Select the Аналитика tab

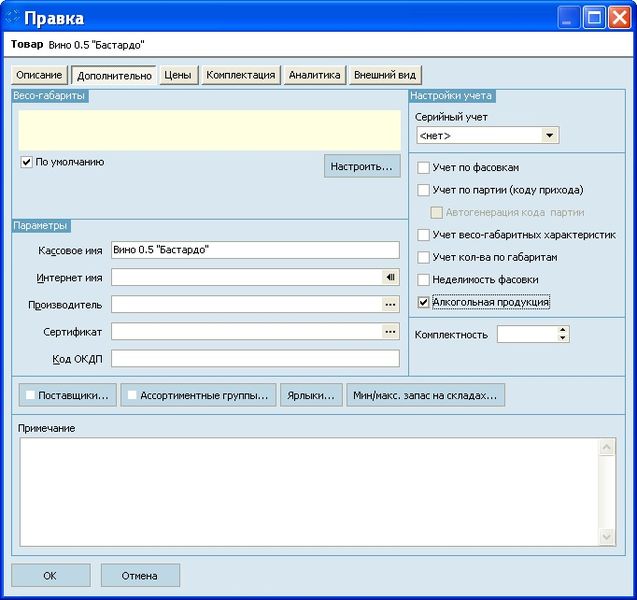(314, 75)
